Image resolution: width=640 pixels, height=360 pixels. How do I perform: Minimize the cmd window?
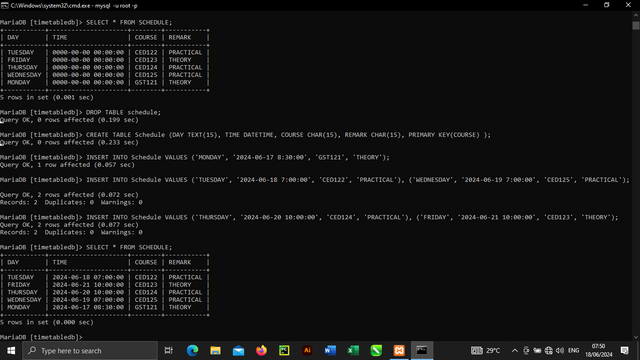(585, 5)
